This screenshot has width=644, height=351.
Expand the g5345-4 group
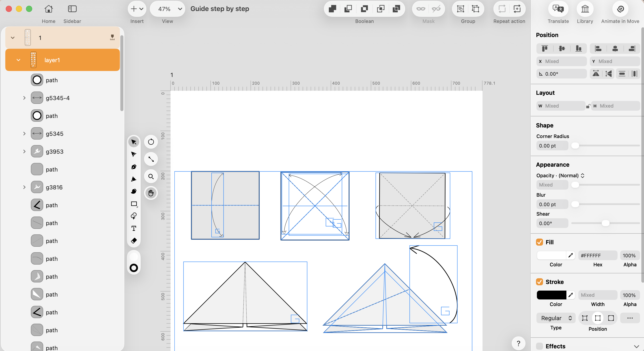(24, 98)
